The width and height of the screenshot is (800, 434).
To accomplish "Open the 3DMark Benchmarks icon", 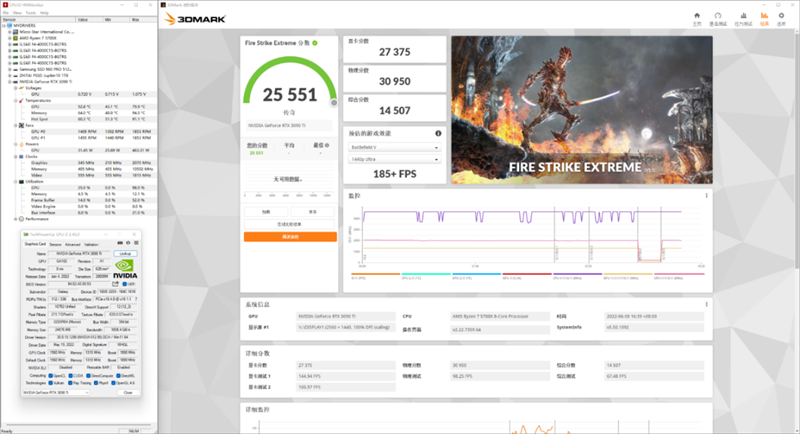I will [x=718, y=16].
